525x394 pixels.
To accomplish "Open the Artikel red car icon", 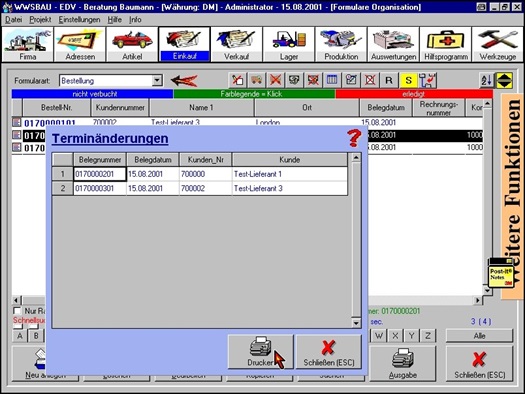I will coord(132,45).
